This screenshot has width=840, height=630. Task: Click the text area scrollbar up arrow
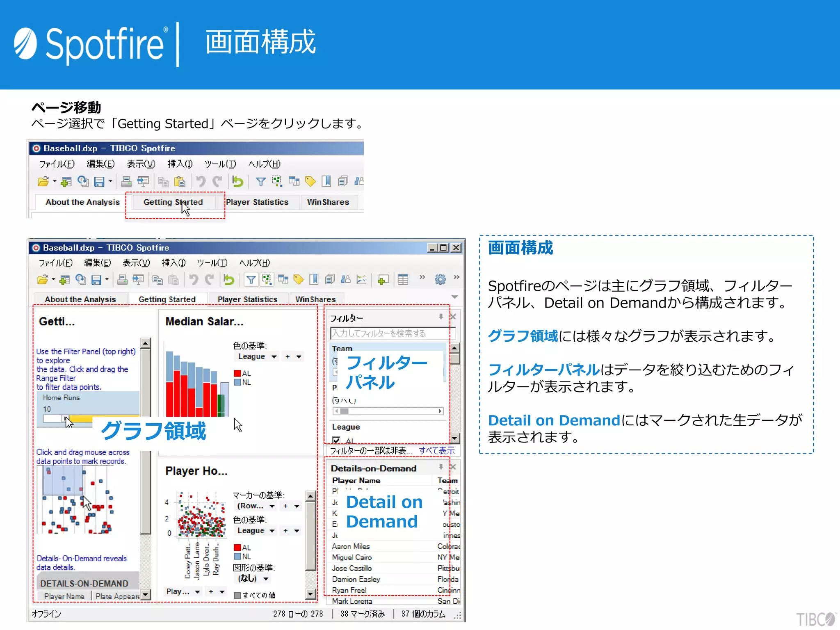[x=145, y=343]
